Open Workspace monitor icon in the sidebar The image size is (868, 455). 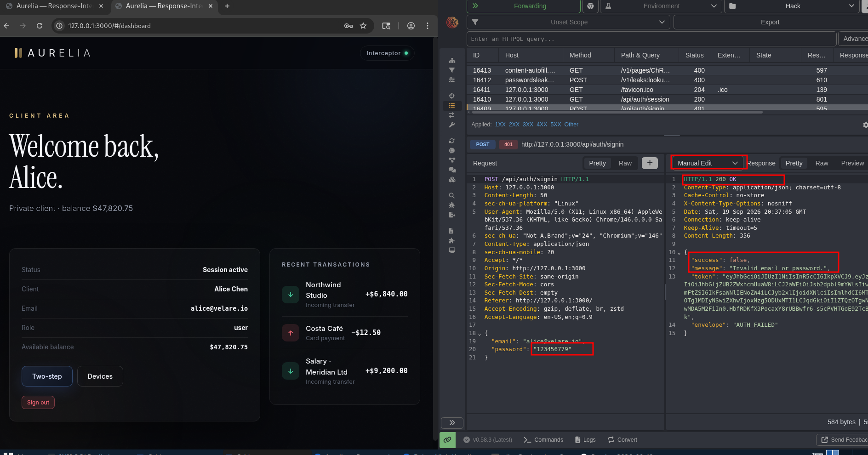452,250
